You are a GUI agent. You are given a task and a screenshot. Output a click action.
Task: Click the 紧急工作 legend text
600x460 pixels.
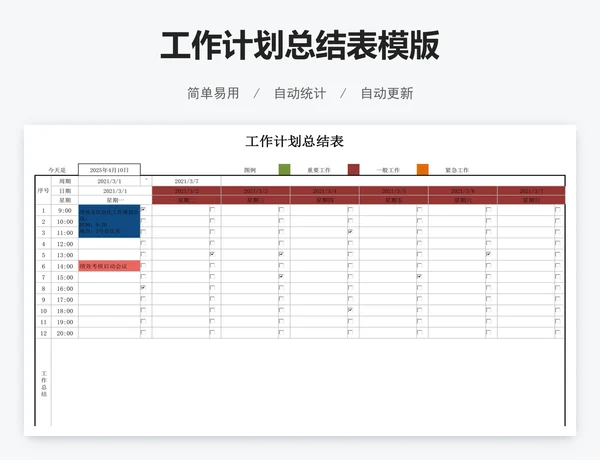tap(457, 170)
